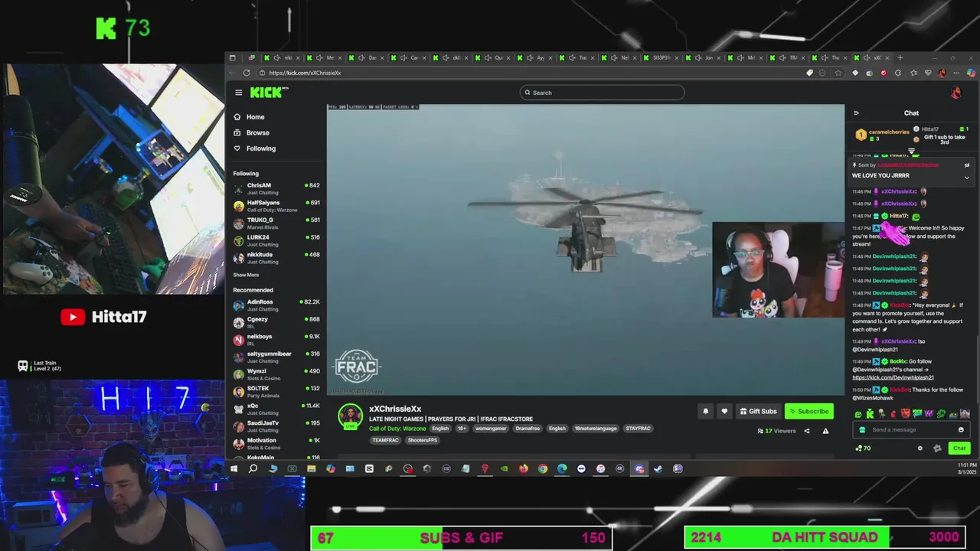
Task: Open Steam from the taskbar
Action: [658, 468]
